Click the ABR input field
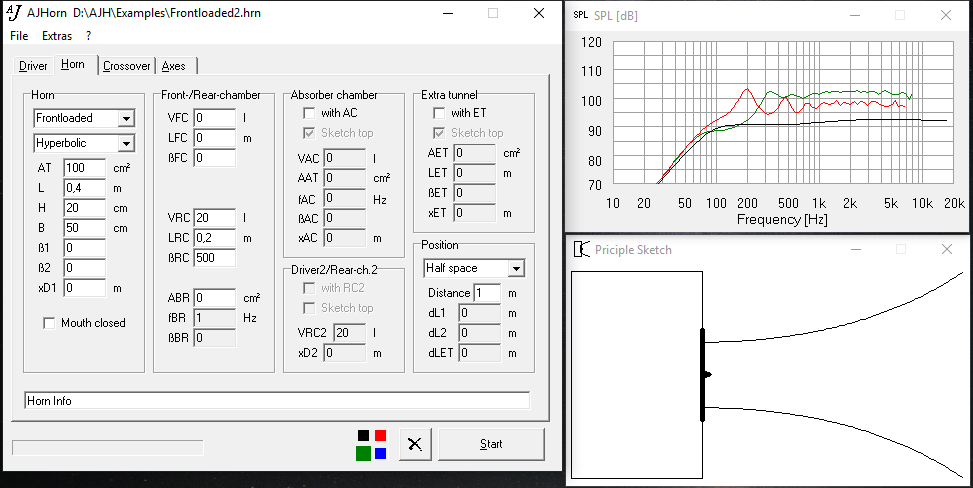The width and height of the screenshot is (973, 488). [215, 298]
